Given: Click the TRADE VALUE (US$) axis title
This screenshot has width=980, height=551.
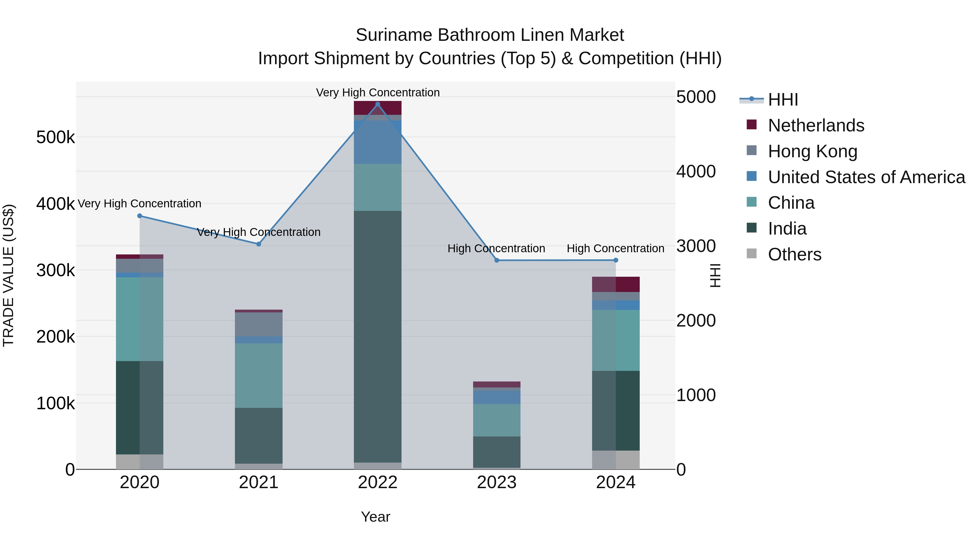Looking at the screenshot, I should click(x=8, y=276).
